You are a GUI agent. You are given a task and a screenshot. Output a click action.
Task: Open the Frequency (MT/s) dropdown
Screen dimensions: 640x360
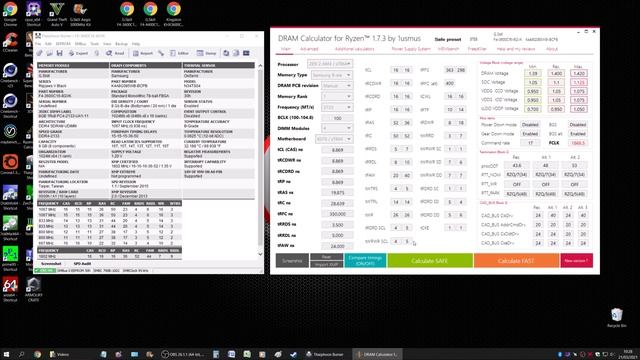coord(337,107)
